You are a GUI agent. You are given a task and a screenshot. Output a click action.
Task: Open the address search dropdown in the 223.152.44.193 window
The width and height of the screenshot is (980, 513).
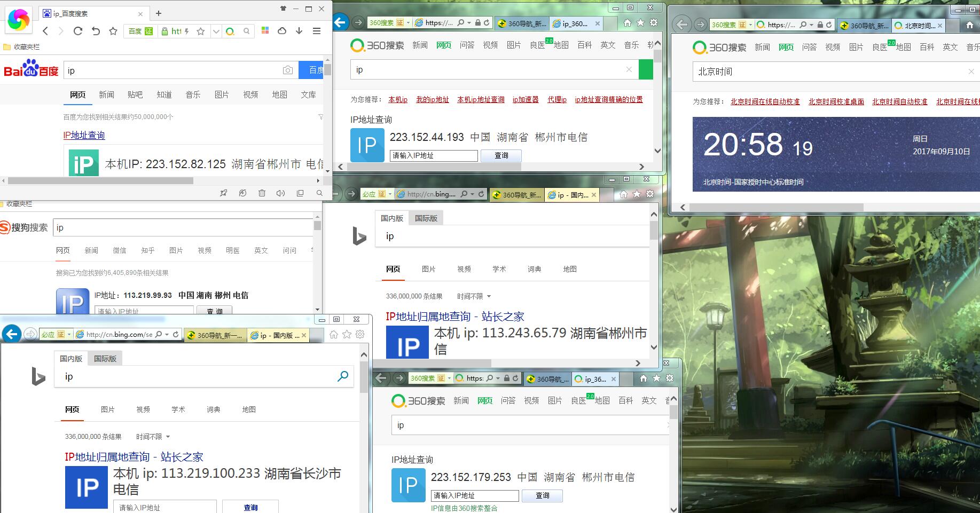[x=469, y=22]
